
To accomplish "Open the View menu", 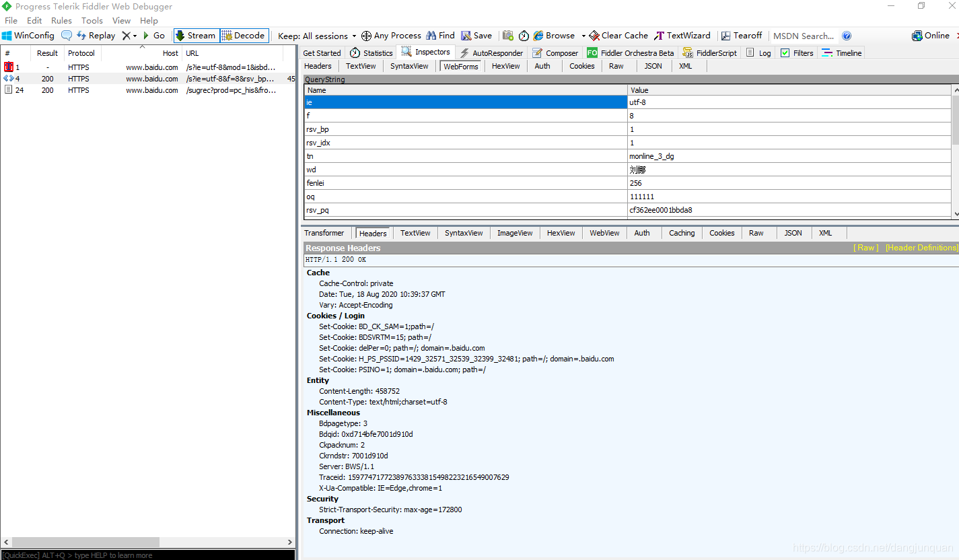I will click(x=122, y=21).
